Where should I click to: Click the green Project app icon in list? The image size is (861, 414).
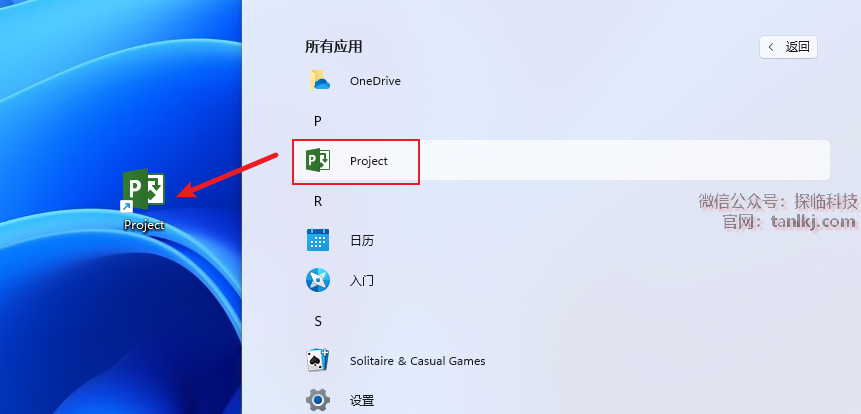coord(318,160)
